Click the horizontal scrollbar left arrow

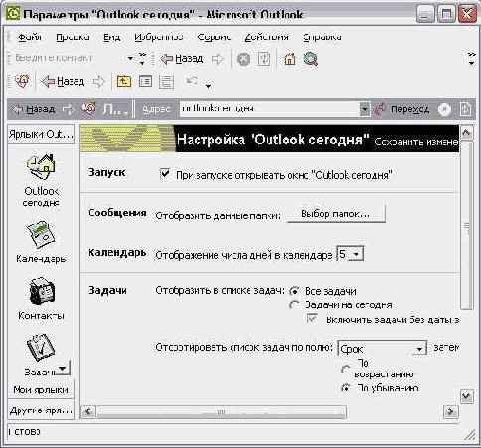[88, 412]
